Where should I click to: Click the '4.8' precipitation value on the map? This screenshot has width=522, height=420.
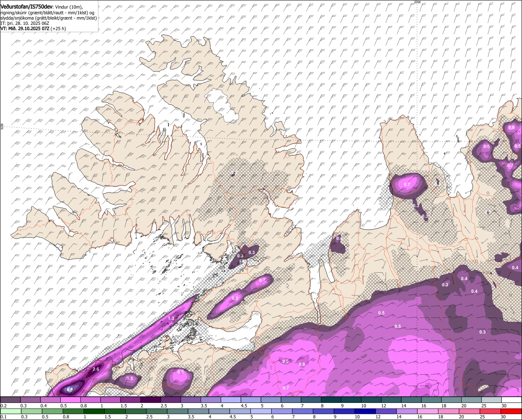(70, 389)
